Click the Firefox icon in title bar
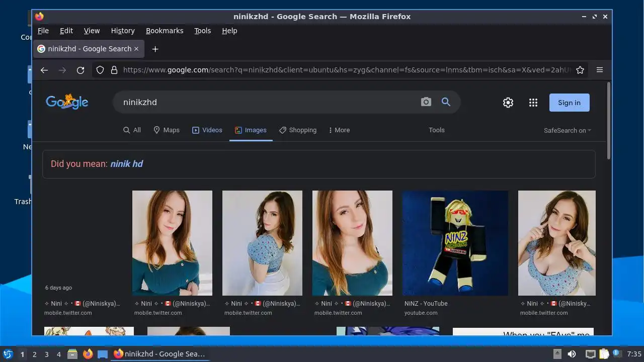 pos(39,17)
